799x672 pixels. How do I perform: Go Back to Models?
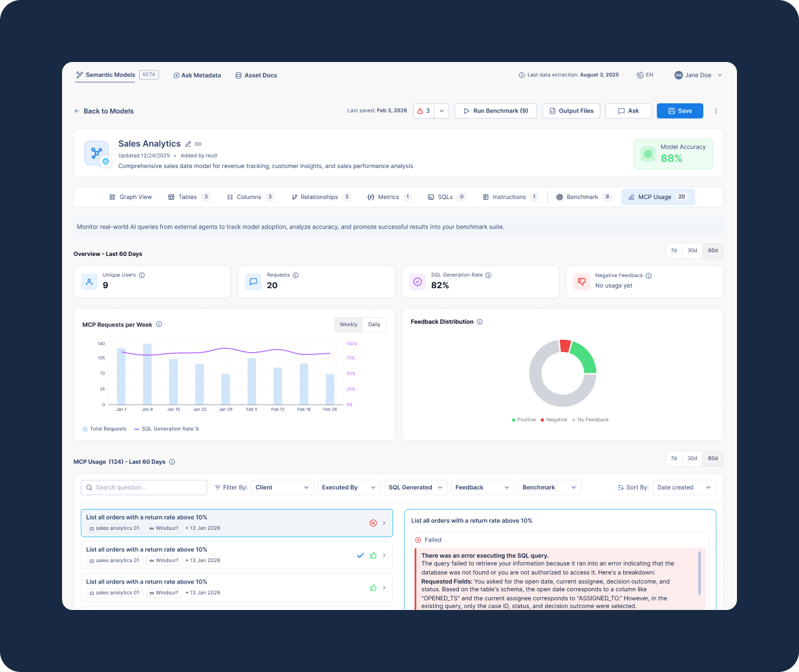click(104, 111)
